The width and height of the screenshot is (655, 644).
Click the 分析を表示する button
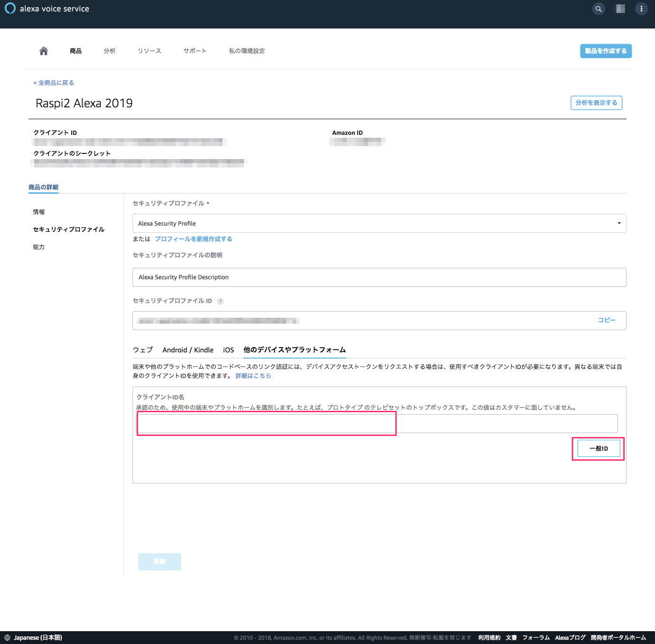(x=596, y=103)
